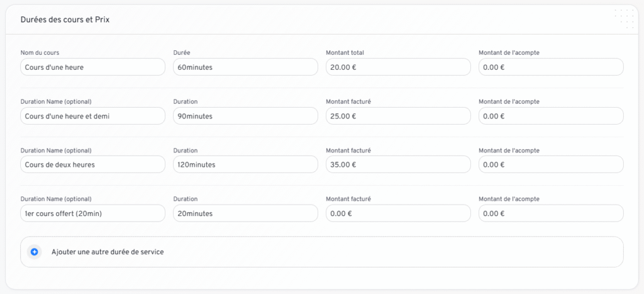Click first row Montant de l'acompte field
This screenshot has height=294, width=644.
pos(551,67)
